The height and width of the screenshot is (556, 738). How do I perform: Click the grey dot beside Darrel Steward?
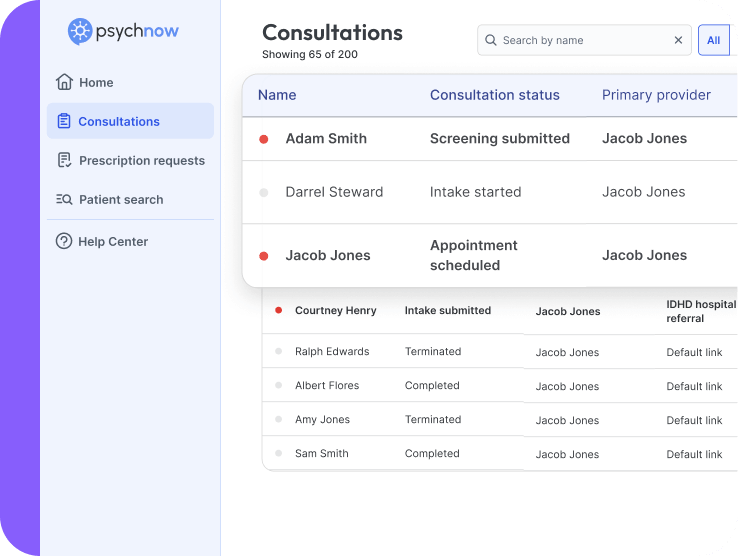(x=264, y=192)
